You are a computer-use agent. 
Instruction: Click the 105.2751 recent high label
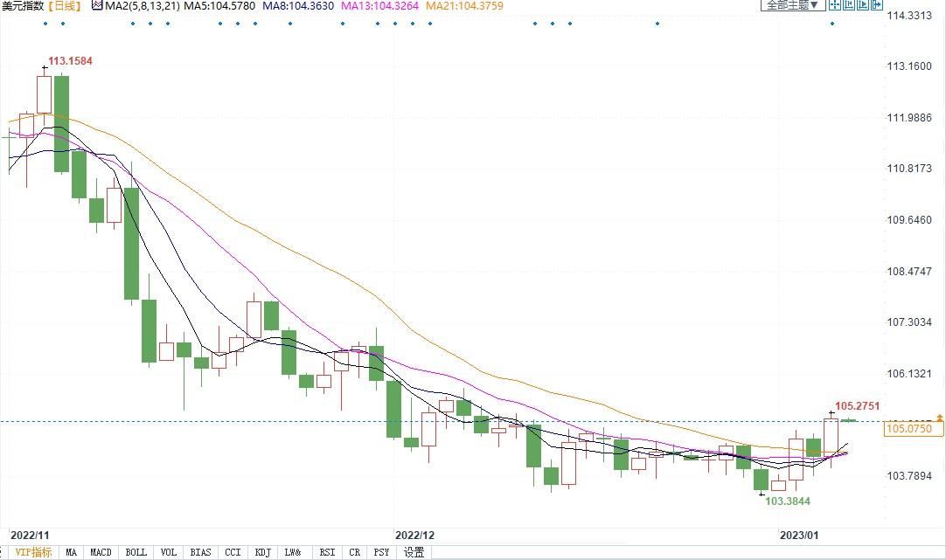click(857, 406)
